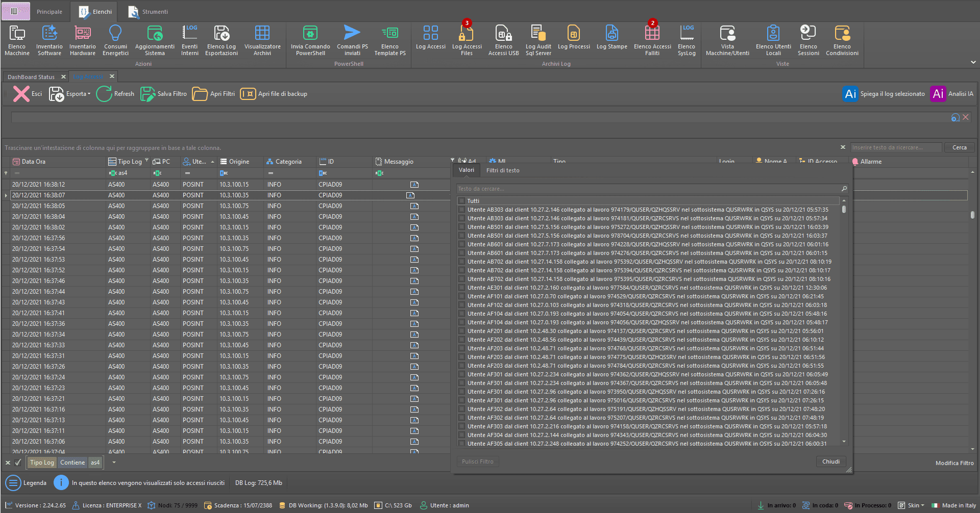The height and width of the screenshot is (513, 980).
Task: Open Elenco Template PS
Action: coord(390,40)
